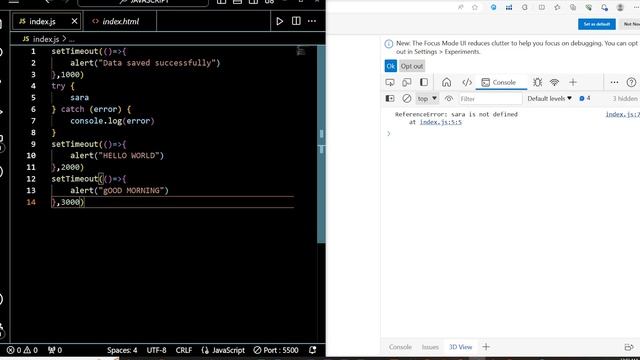The width and height of the screenshot is (640, 360).
Task: Click console.log(error) on line 7
Action: coord(112,121)
